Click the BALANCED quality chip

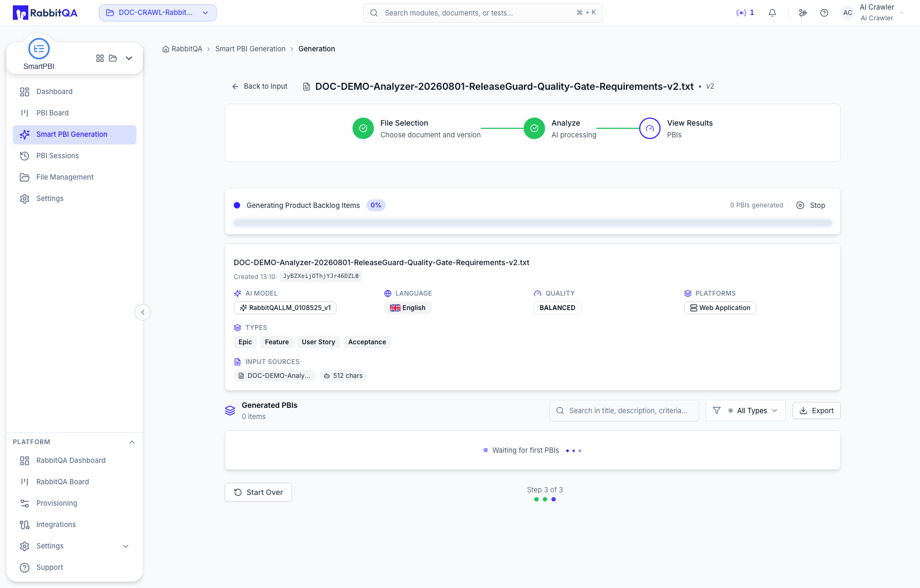[557, 308]
